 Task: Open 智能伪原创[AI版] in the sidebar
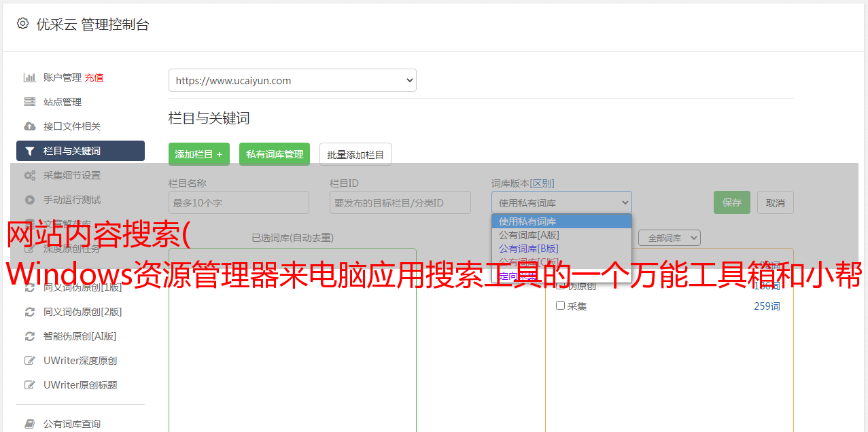80,336
